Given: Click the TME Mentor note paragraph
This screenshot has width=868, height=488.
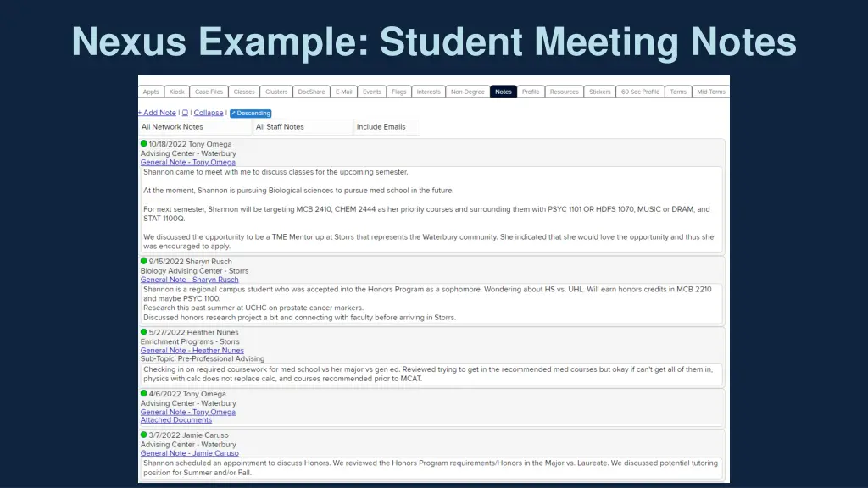Looking at the screenshot, I should pos(428,241).
